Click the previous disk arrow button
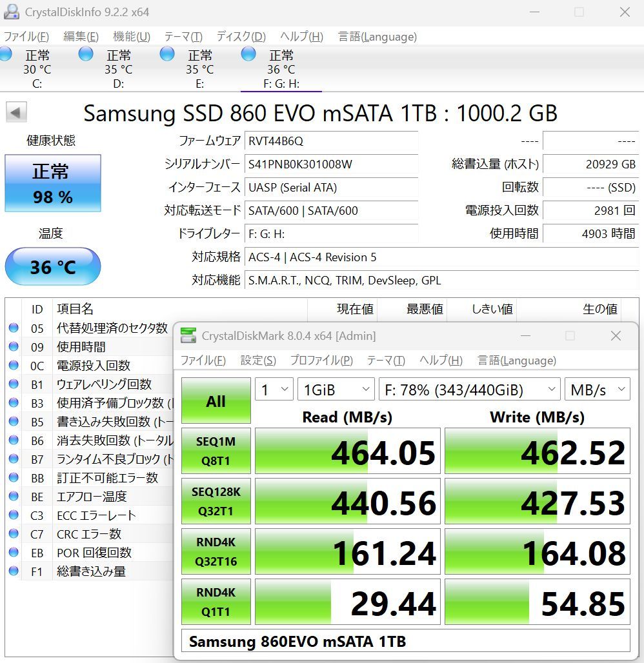 (16, 112)
